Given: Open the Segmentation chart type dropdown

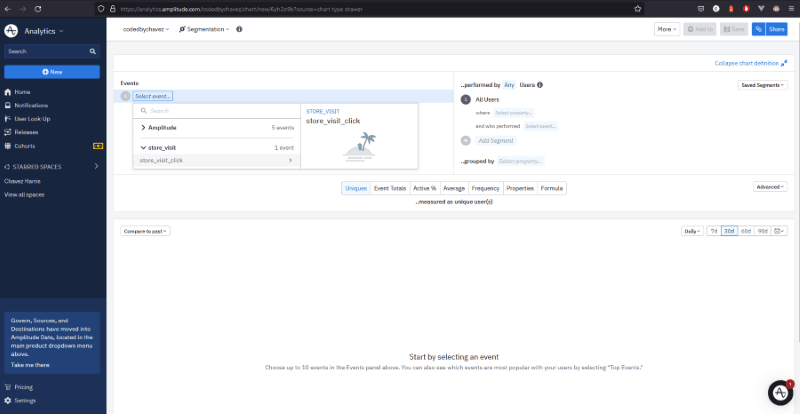Looking at the screenshot, I should (204, 29).
